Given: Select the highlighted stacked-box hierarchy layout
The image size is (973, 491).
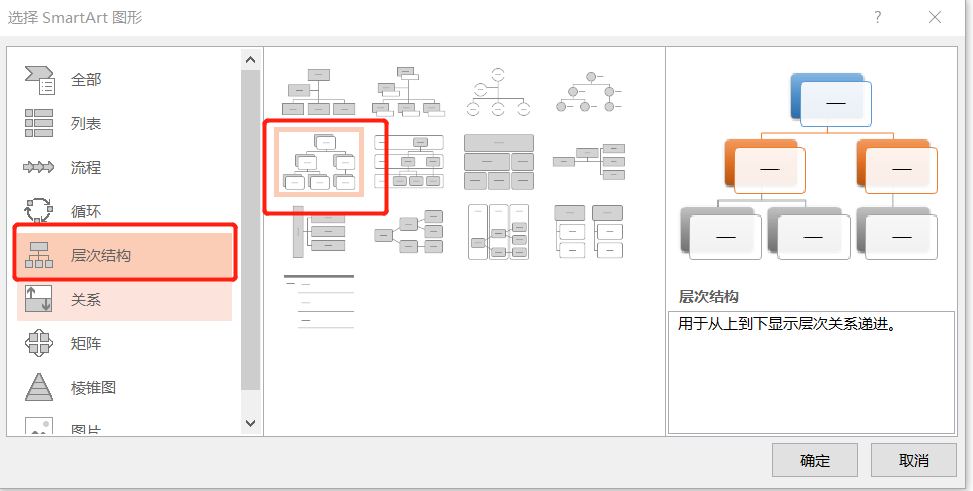Looking at the screenshot, I should [x=319, y=162].
